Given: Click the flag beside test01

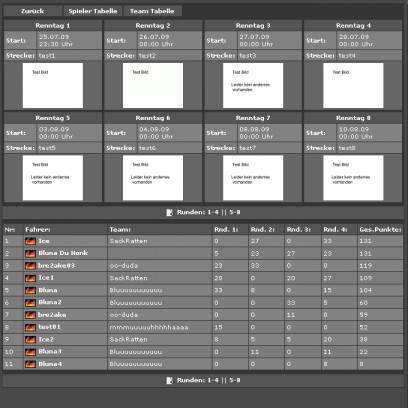Looking at the screenshot, I should point(30,327).
